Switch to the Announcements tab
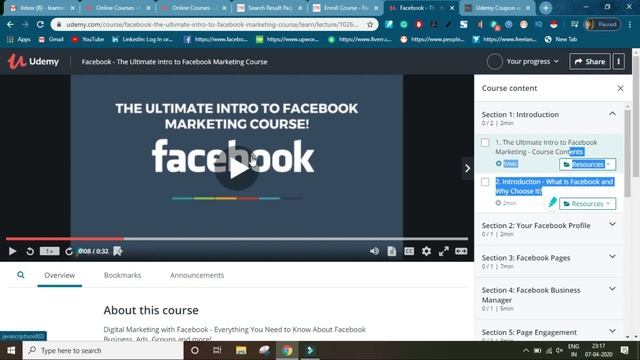 [x=197, y=275]
